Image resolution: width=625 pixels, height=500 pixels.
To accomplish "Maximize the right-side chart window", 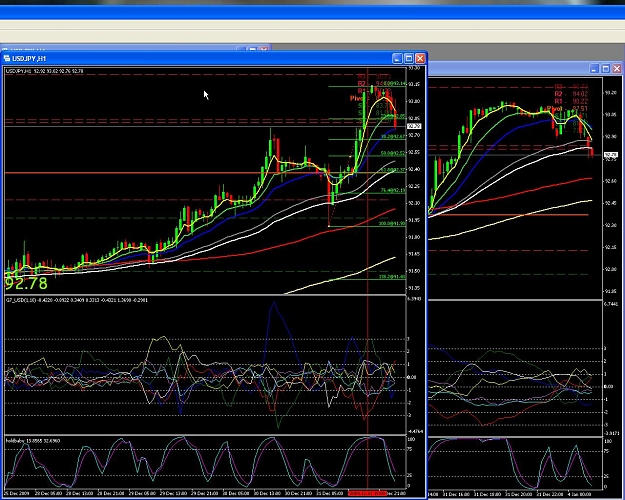I will pos(605,69).
